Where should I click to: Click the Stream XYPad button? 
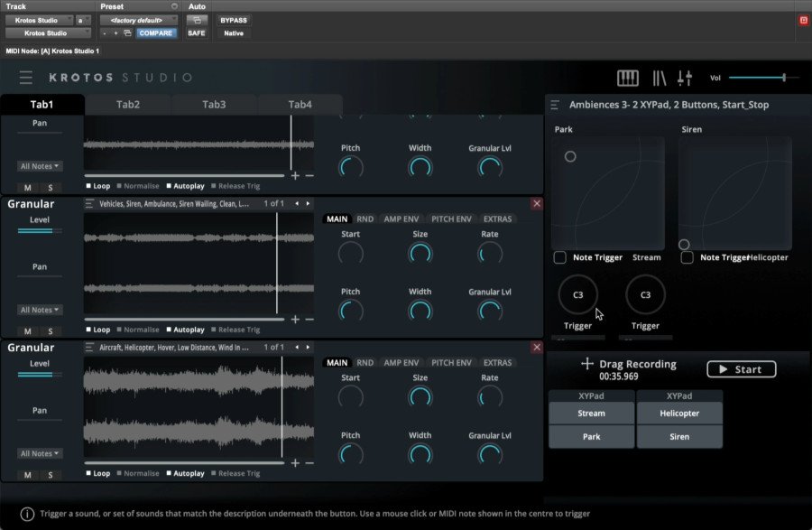[591, 414]
